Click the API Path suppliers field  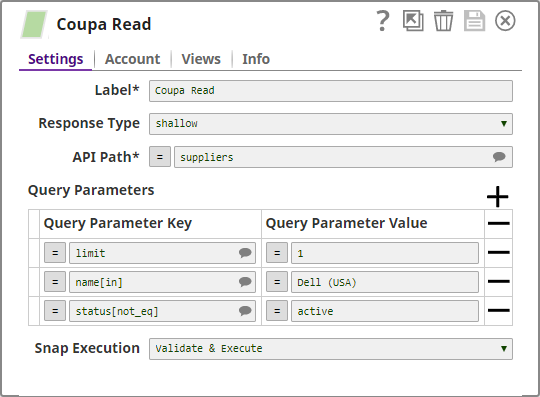coord(343,157)
